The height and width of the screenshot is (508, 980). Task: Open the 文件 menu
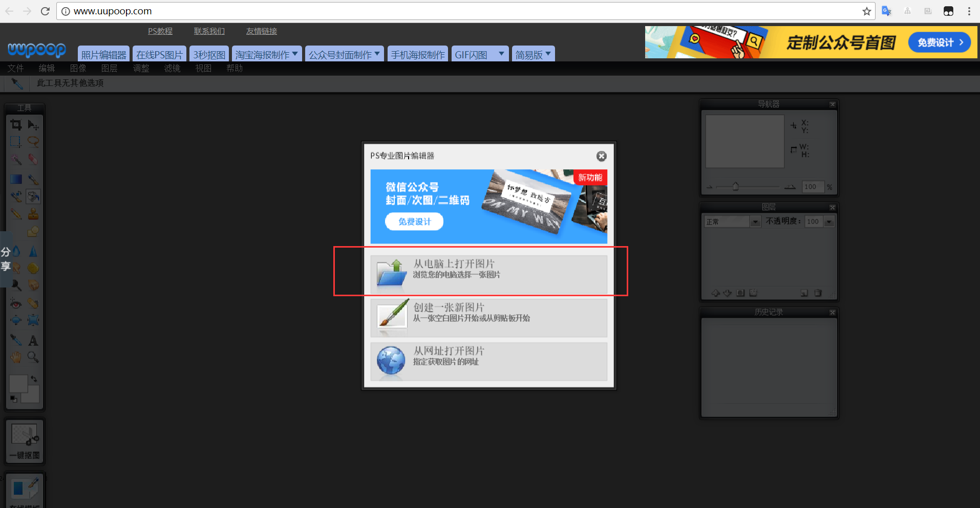click(x=15, y=68)
